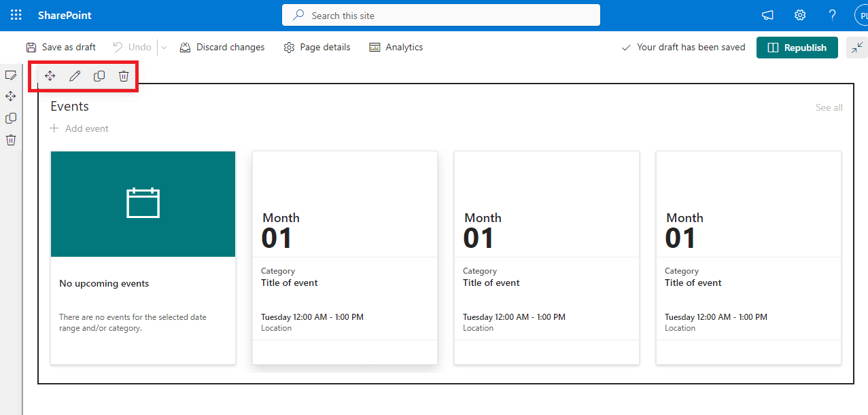Click the duplicate section icon in left rail
Screen dimensions: 868x415
11,118
